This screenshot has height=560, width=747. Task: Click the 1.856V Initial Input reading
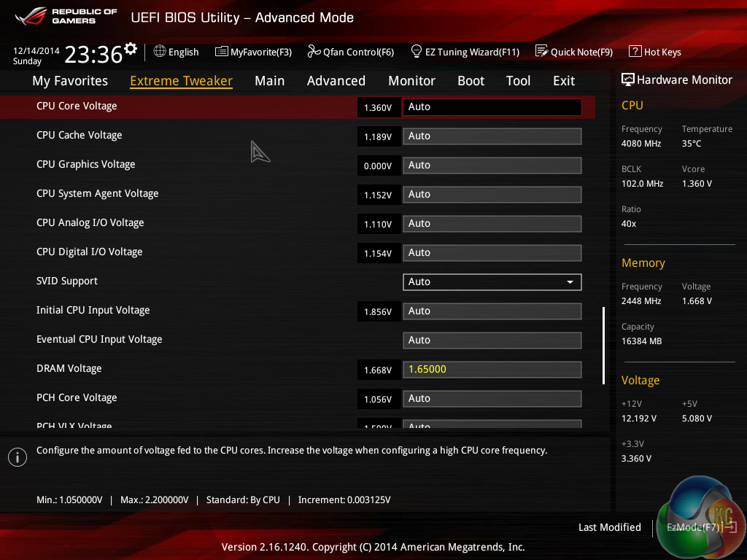pyautogui.click(x=379, y=312)
